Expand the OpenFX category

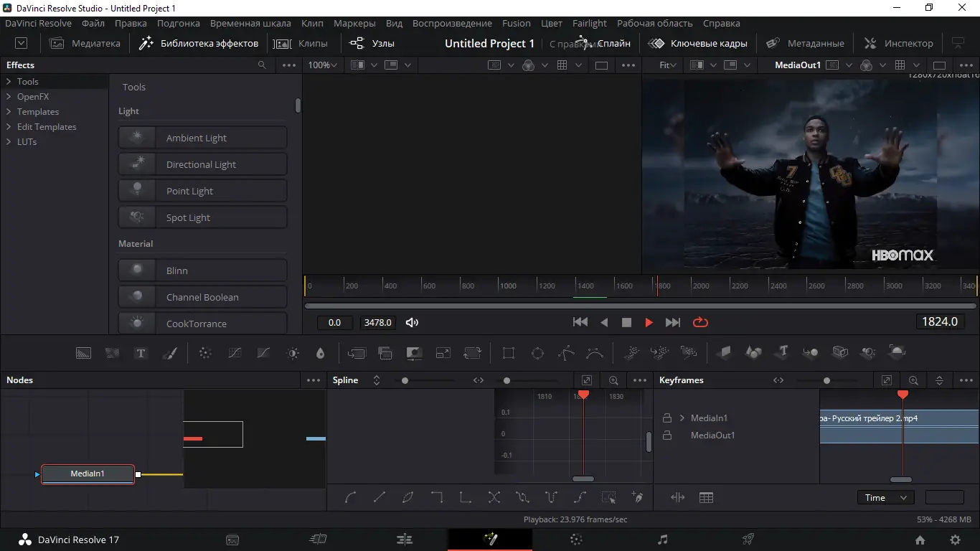pyautogui.click(x=9, y=97)
